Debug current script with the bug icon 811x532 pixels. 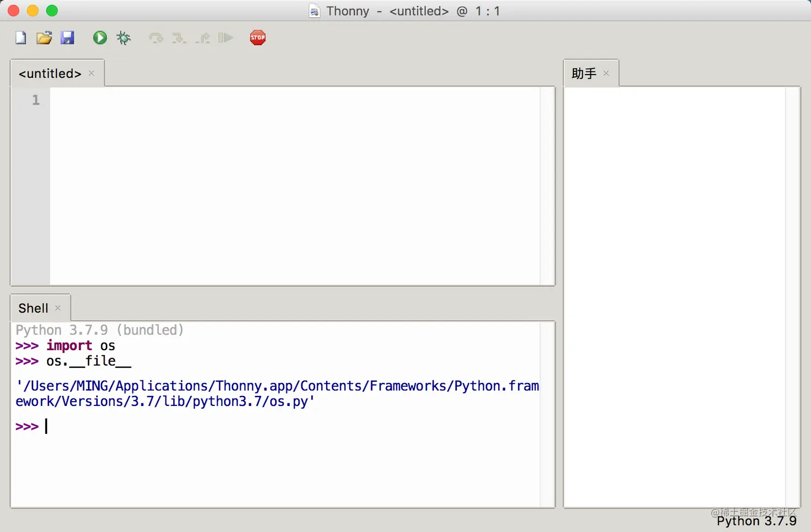point(123,38)
